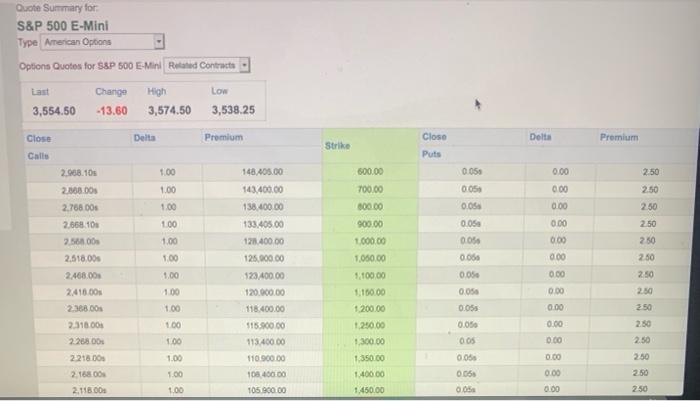Click the puts Close column header
This screenshot has height=401, width=700.
coord(434,137)
